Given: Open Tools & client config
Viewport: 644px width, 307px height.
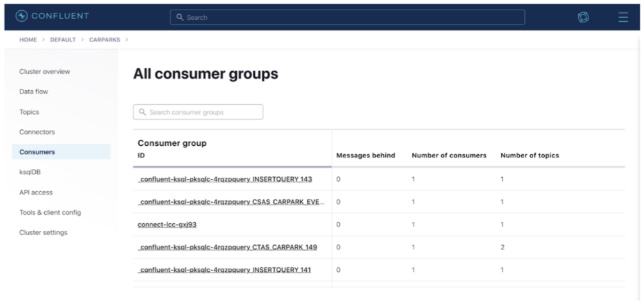Looking at the screenshot, I should 50,212.
